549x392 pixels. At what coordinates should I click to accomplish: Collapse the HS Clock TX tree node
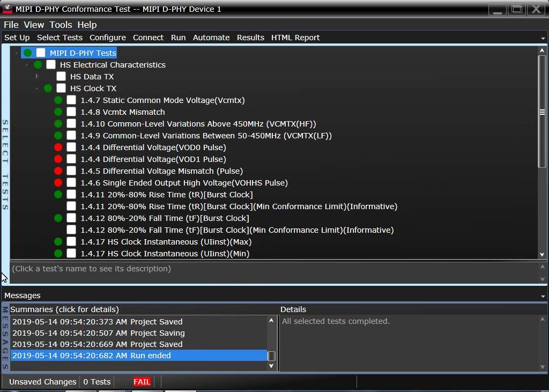(x=37, y=88)
